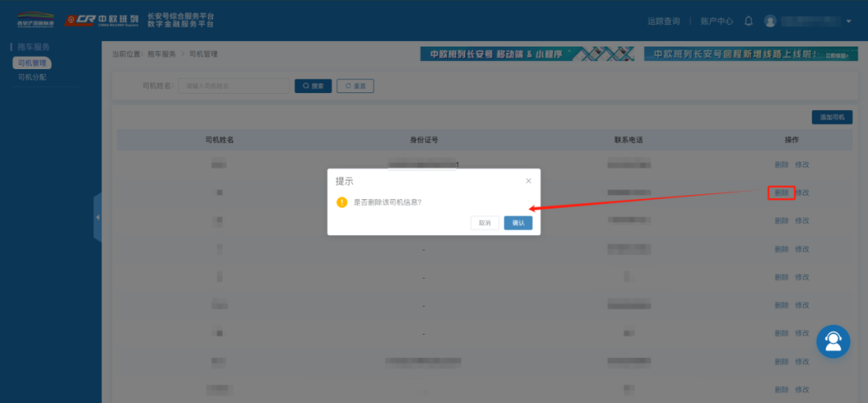Click 删除 in the first driver row
This screenshot has width=868, height=403.
(x=782, y=165)
